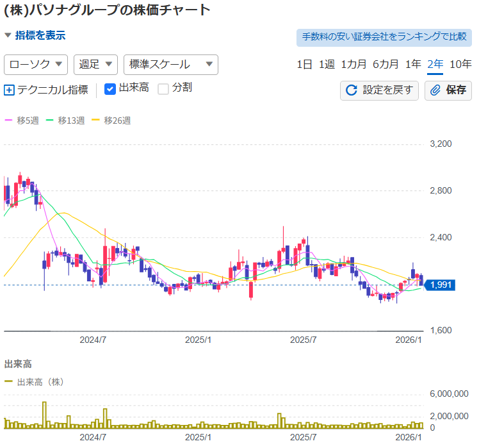Enable the 分割 checkbox
479x448 pixels.
tap(163, 89)
